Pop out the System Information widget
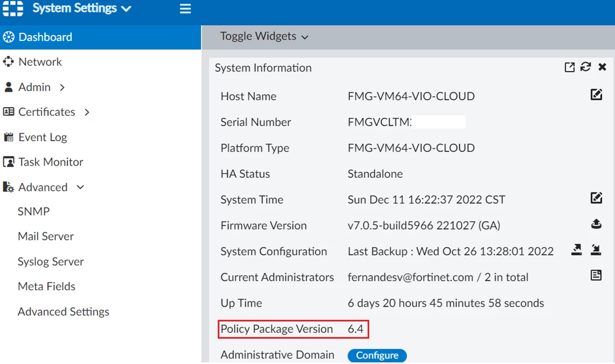The height and width of the screenshot is (364, 615). point(570,67)
